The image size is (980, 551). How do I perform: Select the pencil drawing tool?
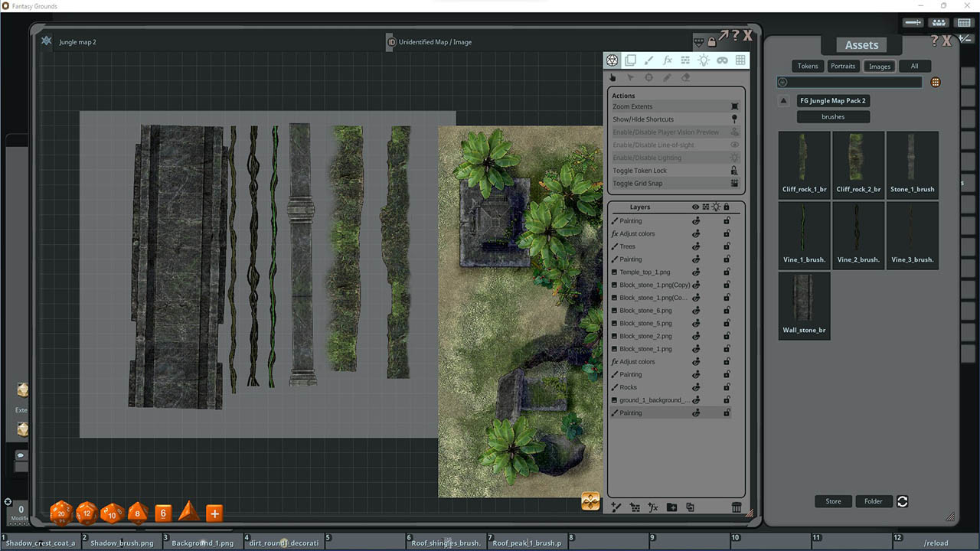click(x=667, y=77)
